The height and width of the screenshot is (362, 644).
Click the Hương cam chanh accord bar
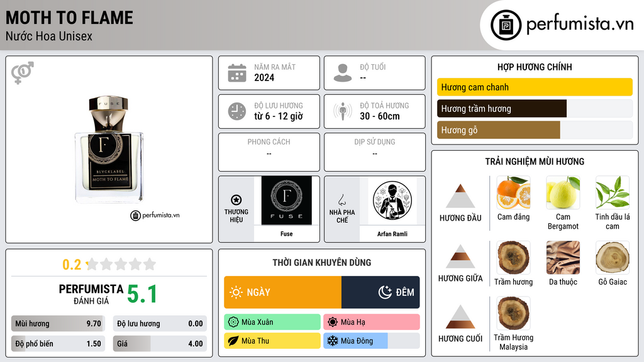pyautogui.click(x=535, y=87)
